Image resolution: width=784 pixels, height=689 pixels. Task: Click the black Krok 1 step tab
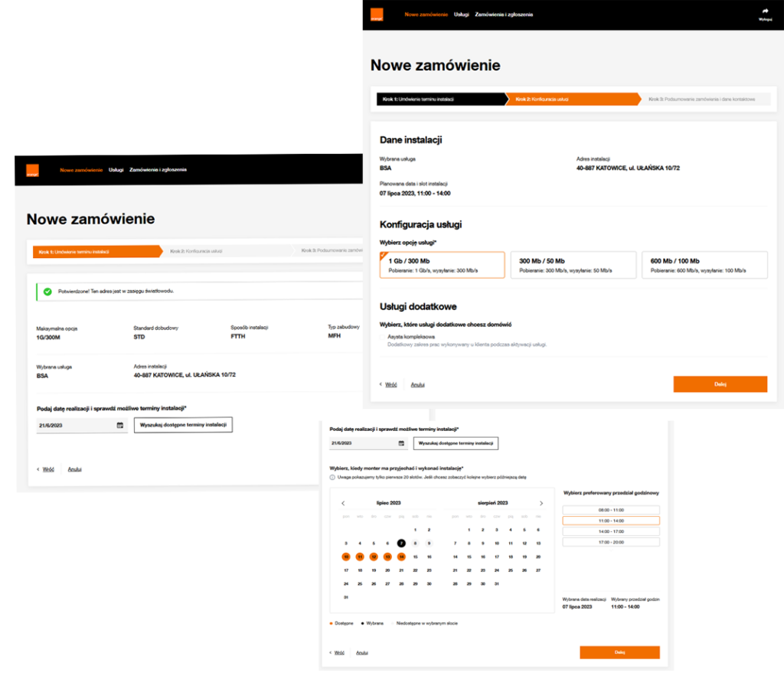coord(438,99)
